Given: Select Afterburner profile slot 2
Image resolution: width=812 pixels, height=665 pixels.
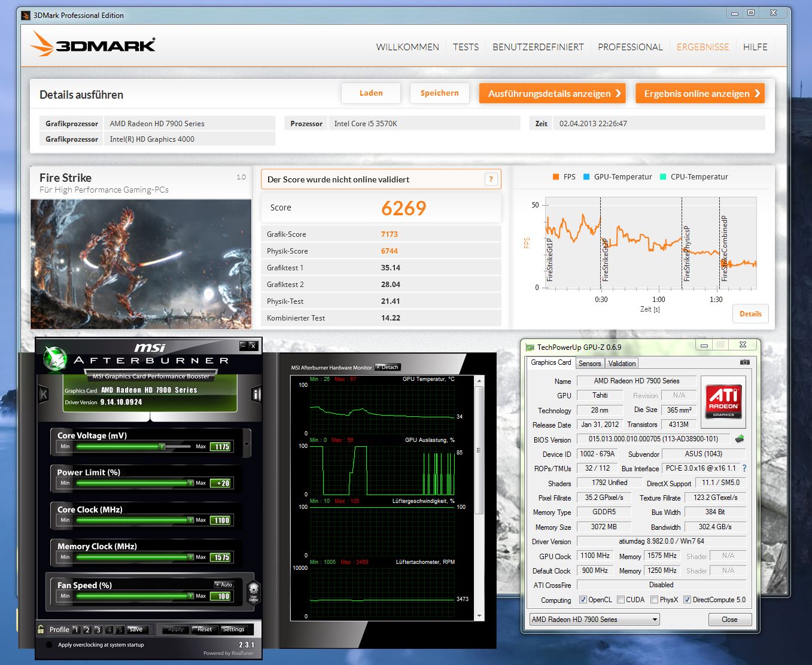Looking at the screenshot, I should 87,630.
